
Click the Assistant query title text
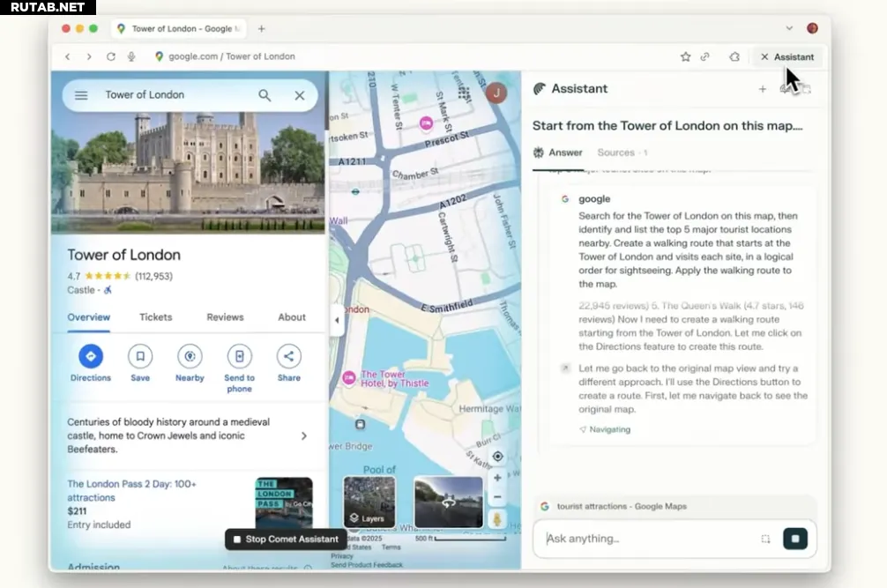pyautogui.click(x=667, y=126)
